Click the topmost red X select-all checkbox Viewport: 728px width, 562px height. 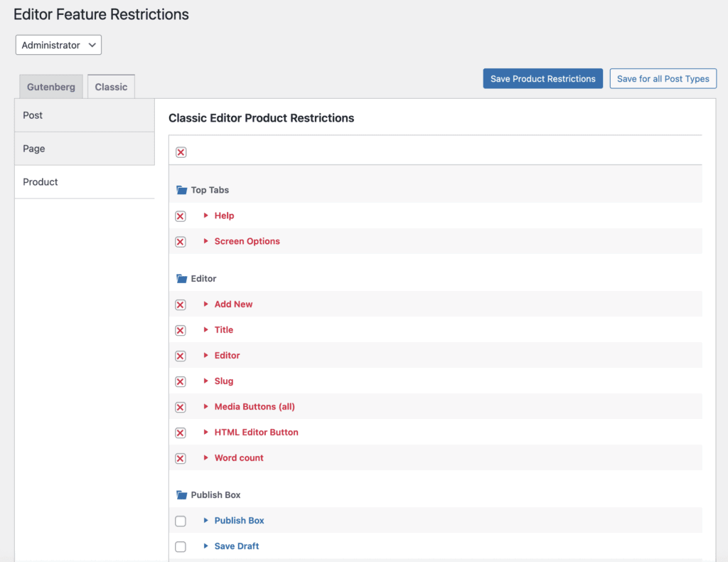pyautogui.click(x=181, y=152)
